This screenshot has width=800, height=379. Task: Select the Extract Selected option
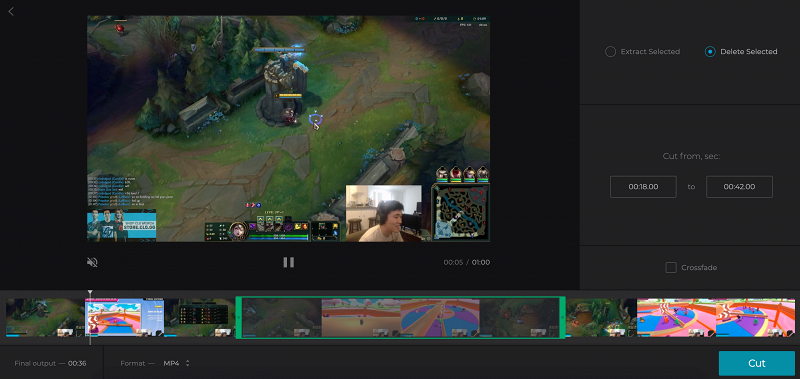pos(642,52)
